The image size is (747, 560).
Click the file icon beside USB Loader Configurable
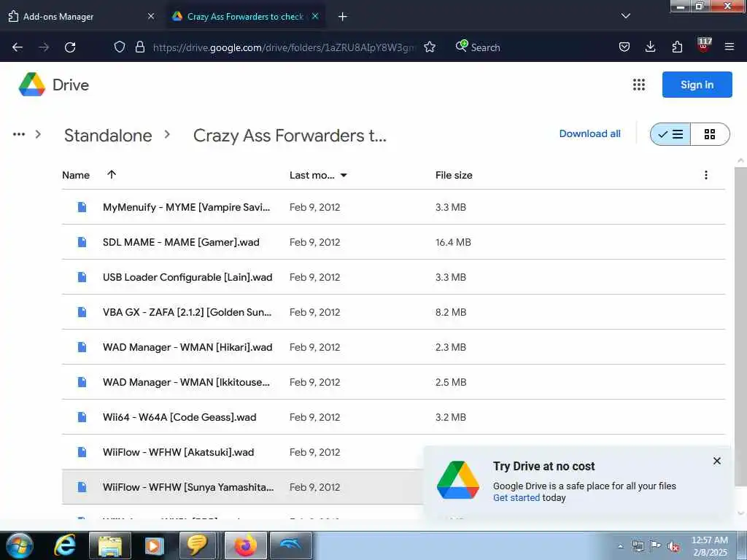82,277
